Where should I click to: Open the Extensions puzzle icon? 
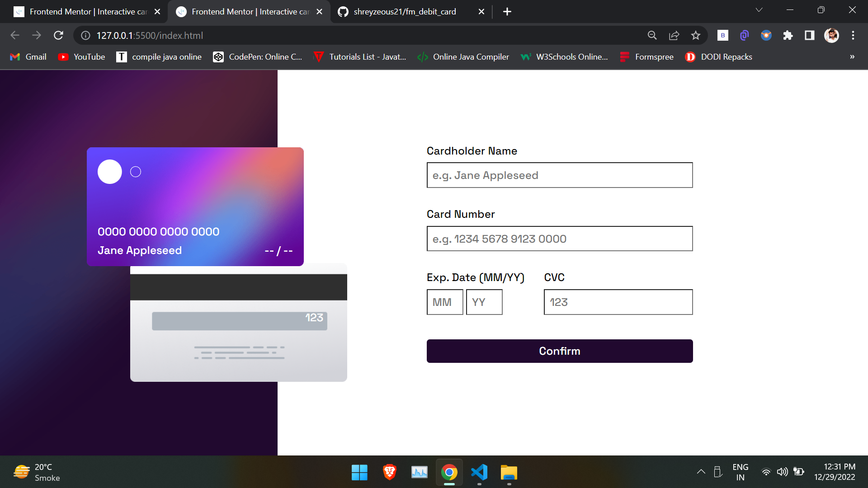[788, 35]
